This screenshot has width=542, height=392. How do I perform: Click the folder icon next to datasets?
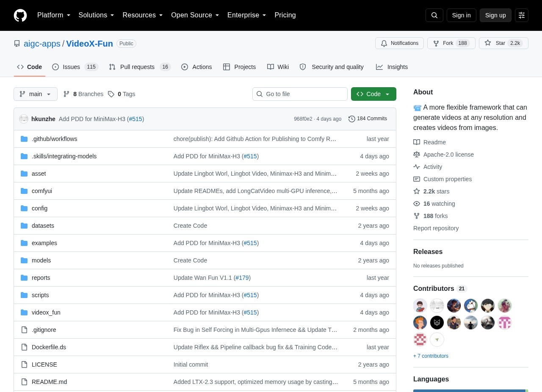pyautogui.click(x=24, y=226)
